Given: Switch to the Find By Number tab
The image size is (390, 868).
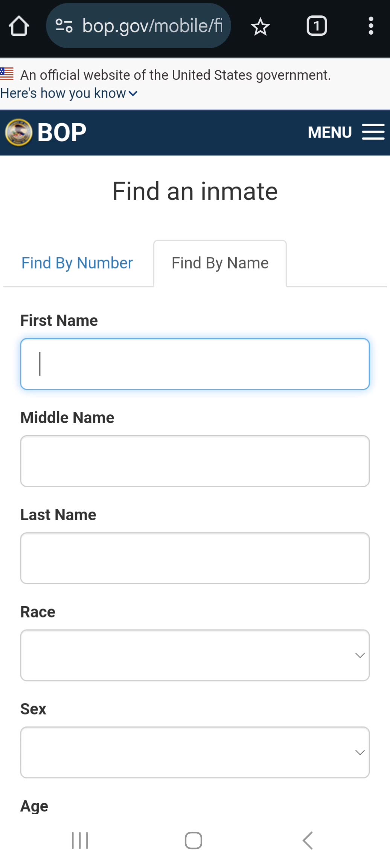Looking at the screenshot, I should click(x=77, y=263).
